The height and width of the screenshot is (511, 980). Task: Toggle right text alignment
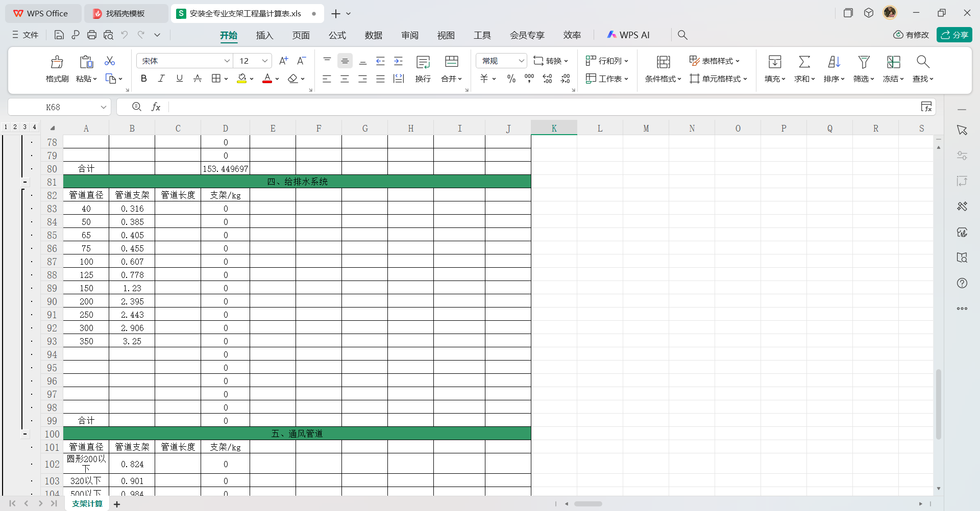(x=362, y=79)
